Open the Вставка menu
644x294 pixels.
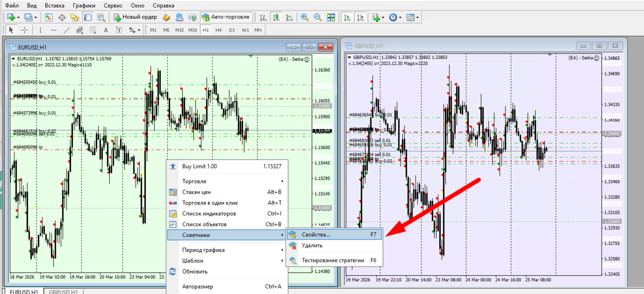54,5
